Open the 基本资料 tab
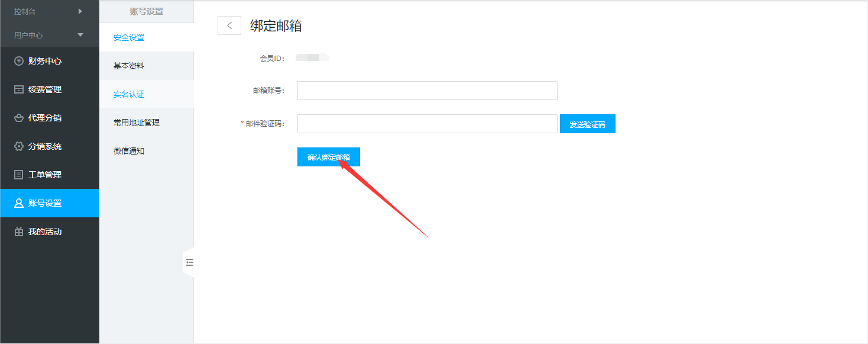The height and width of the screenshot is (344, 868). [x=129, y=66]
